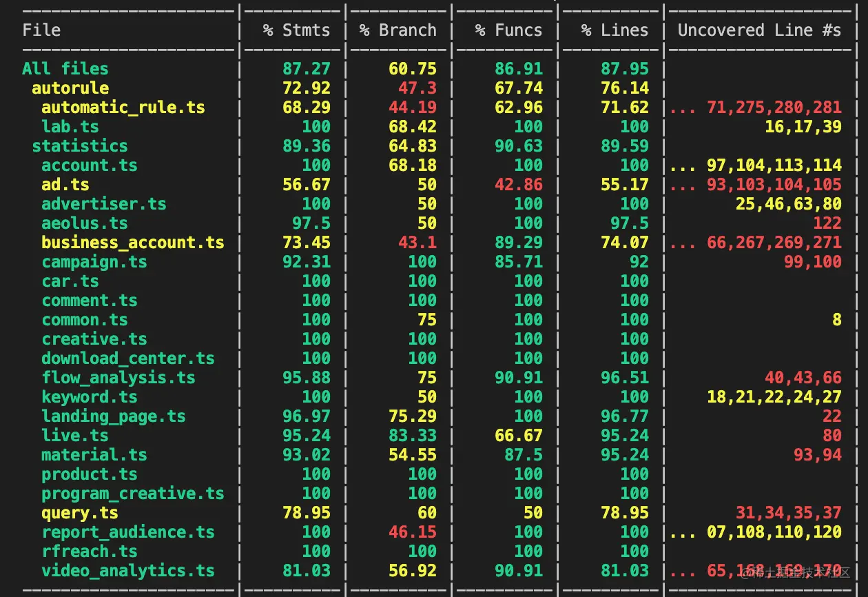
Task: Select the program_creative.ts file name
Action: click(133, 494)
